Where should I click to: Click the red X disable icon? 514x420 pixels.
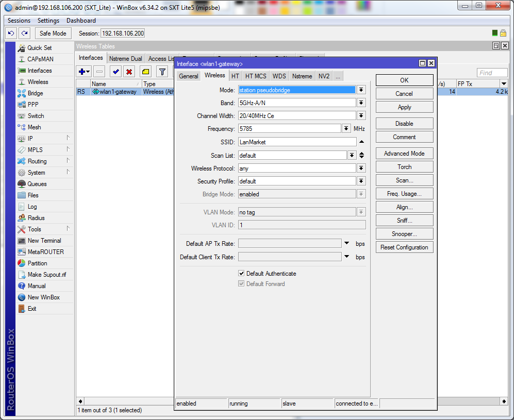click(129, 72)
